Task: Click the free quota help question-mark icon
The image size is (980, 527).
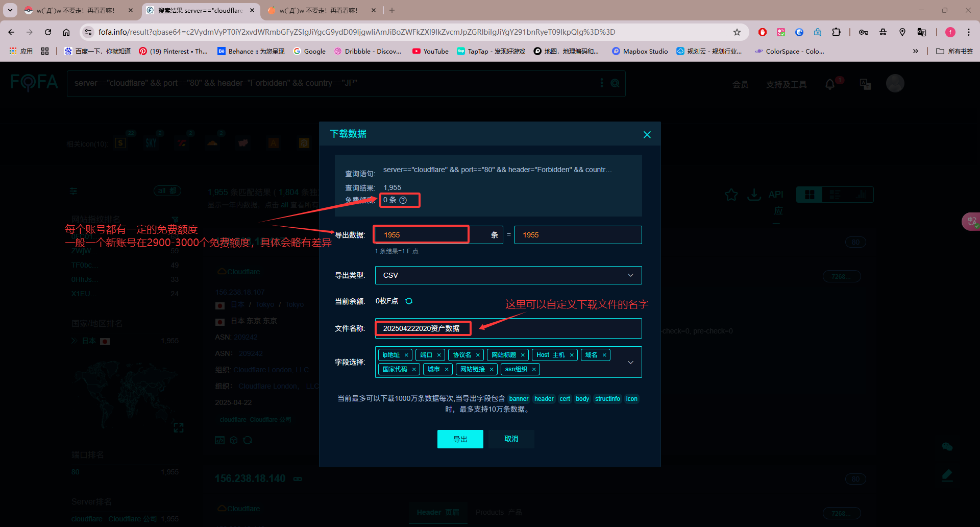Action: tap(403, 200)
